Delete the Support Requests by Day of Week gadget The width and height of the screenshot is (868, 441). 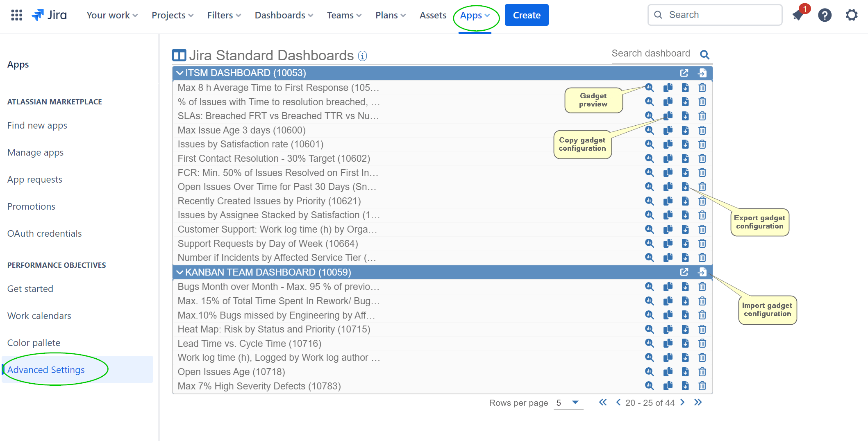coord(702,243)
